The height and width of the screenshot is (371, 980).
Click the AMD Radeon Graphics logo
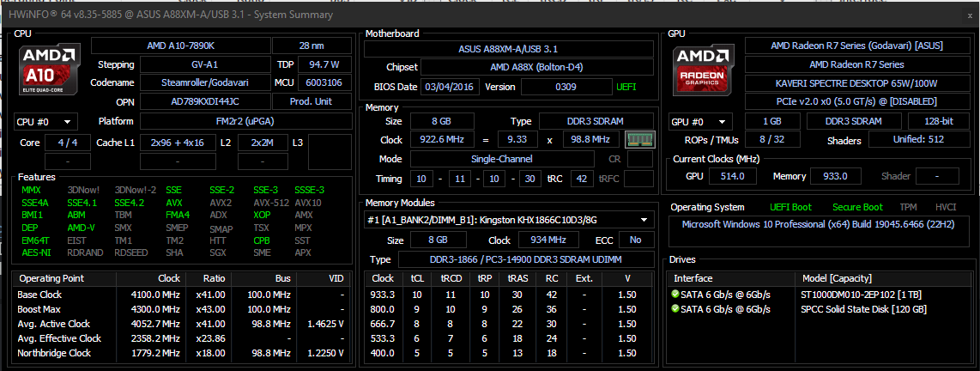[x=703, y=71]
